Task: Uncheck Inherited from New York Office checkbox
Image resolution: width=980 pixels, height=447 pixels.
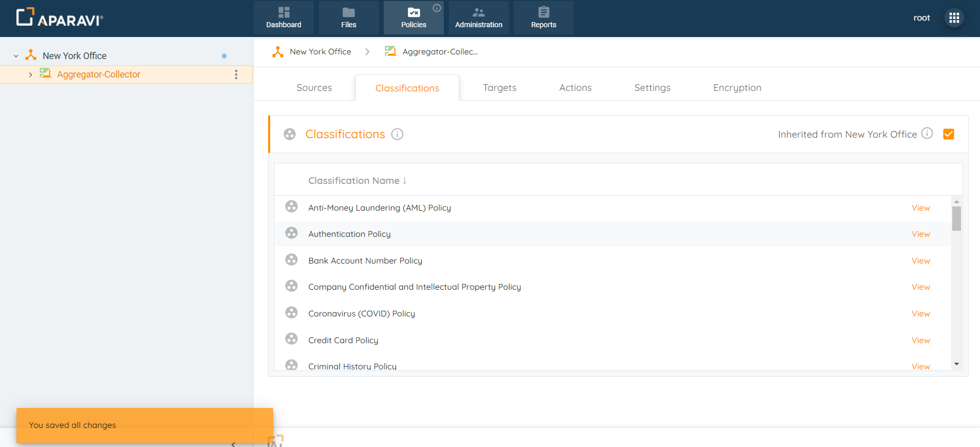Action: coord(948,134)
